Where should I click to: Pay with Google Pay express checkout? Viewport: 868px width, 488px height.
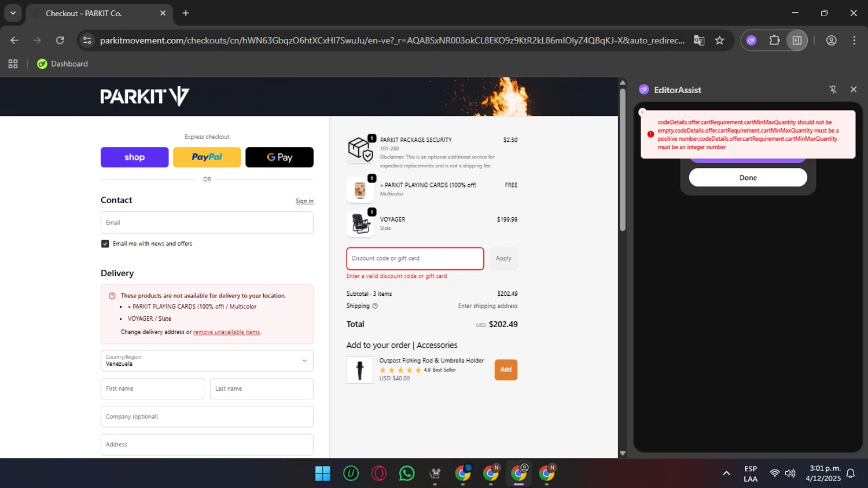pos(279,157)
